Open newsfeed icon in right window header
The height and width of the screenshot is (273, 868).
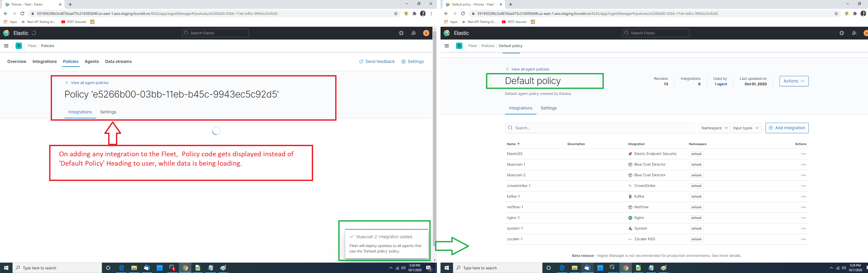pos(854,33)
